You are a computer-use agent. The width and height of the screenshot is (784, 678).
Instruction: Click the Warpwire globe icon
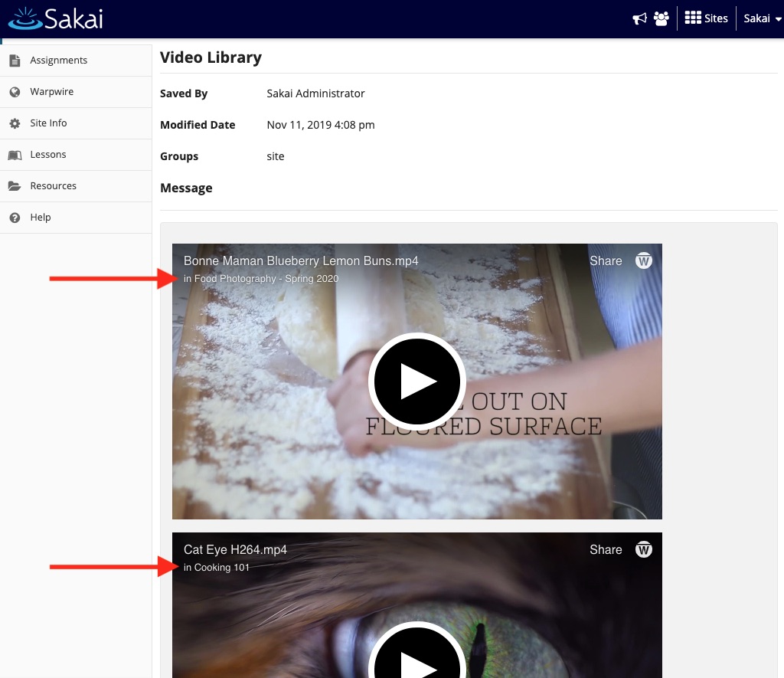coord(15,92)
